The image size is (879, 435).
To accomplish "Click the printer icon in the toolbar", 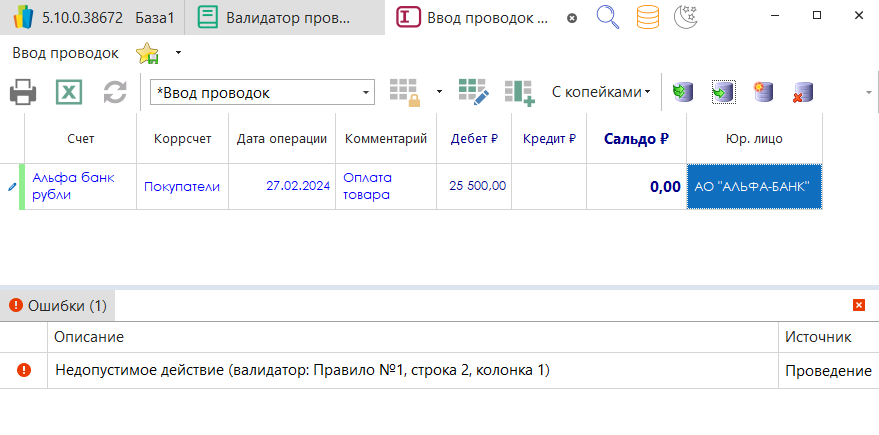I will (x=24, y=93).
